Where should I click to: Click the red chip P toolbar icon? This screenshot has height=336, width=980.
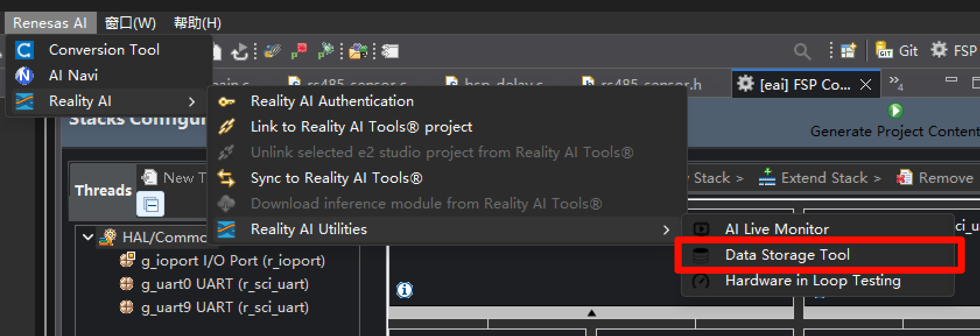(x=298, y=51)
